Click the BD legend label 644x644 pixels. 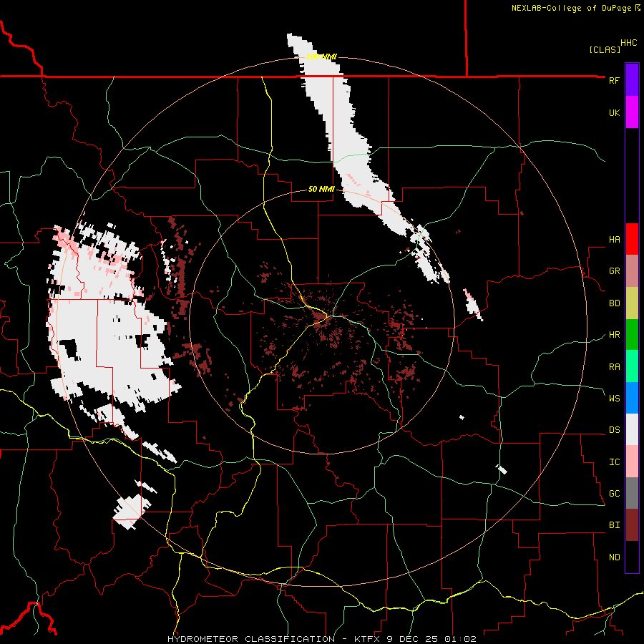(614, 303)
